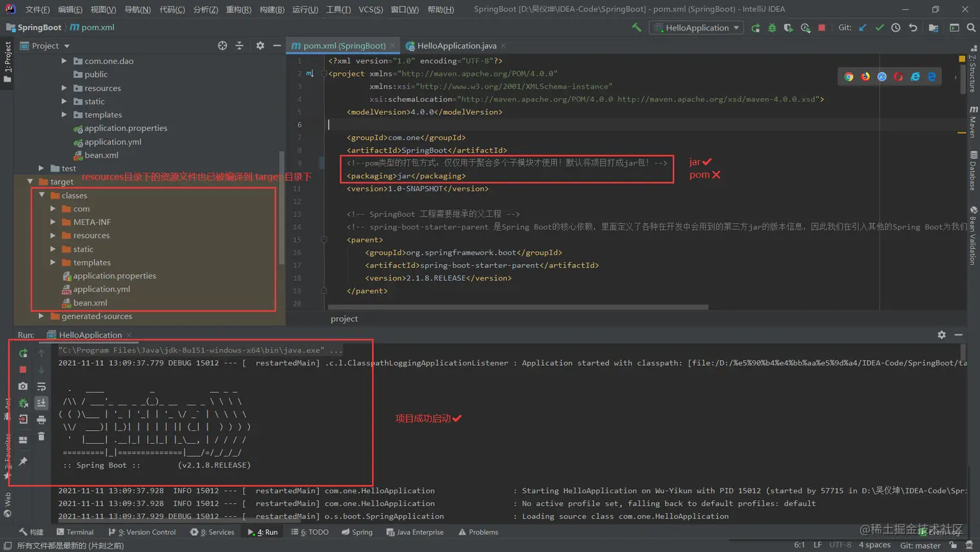The image size is (980, 552).
Task: Hide the Project tool window
Action: tap(277, 46)
